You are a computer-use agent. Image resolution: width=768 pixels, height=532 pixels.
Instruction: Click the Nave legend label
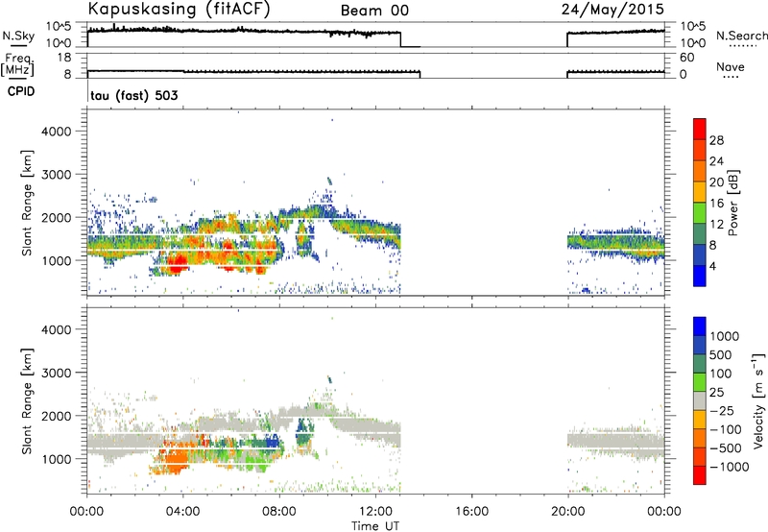(731, 67)
